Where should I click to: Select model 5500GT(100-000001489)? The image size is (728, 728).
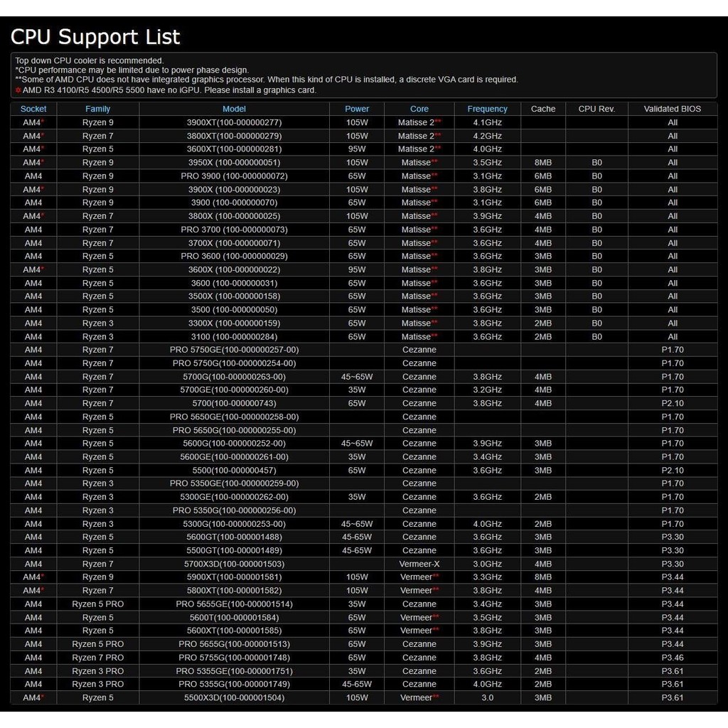tap(234, 550)
